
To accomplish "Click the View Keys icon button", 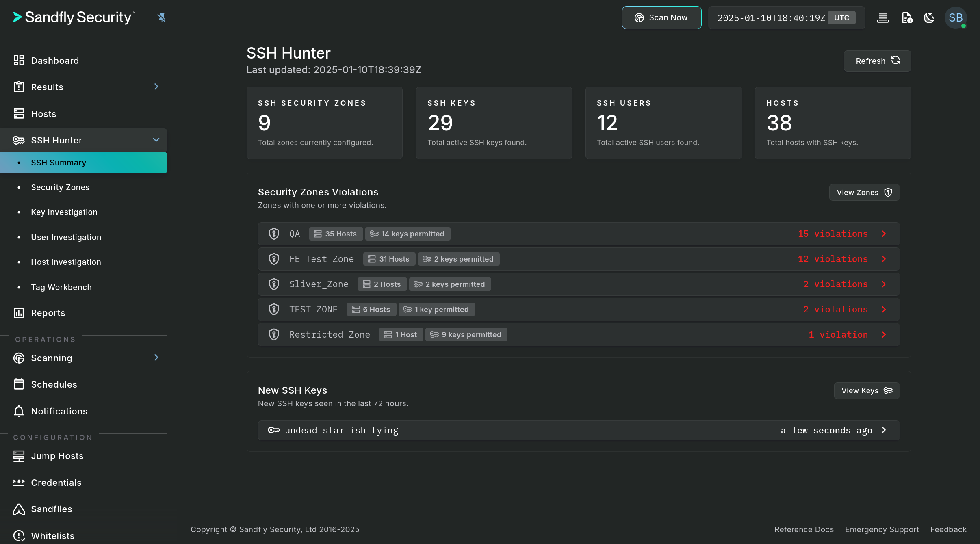I will (888, 390).
